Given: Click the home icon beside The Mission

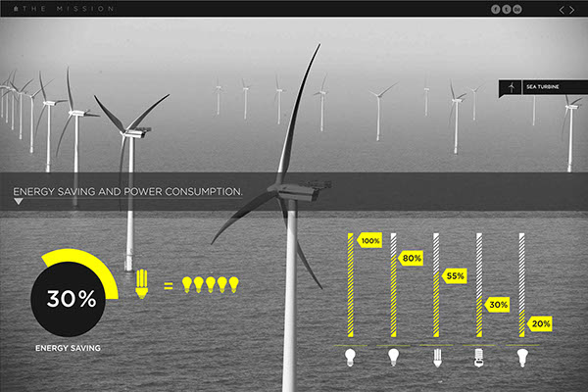Looking at the screenshot, I should [x=16, y=9].
